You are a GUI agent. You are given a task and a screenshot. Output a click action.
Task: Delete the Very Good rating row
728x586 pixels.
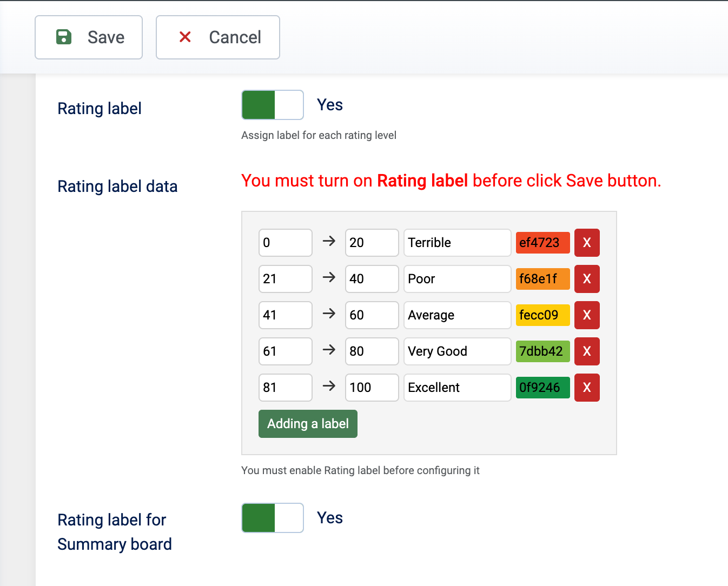(587, 351)
